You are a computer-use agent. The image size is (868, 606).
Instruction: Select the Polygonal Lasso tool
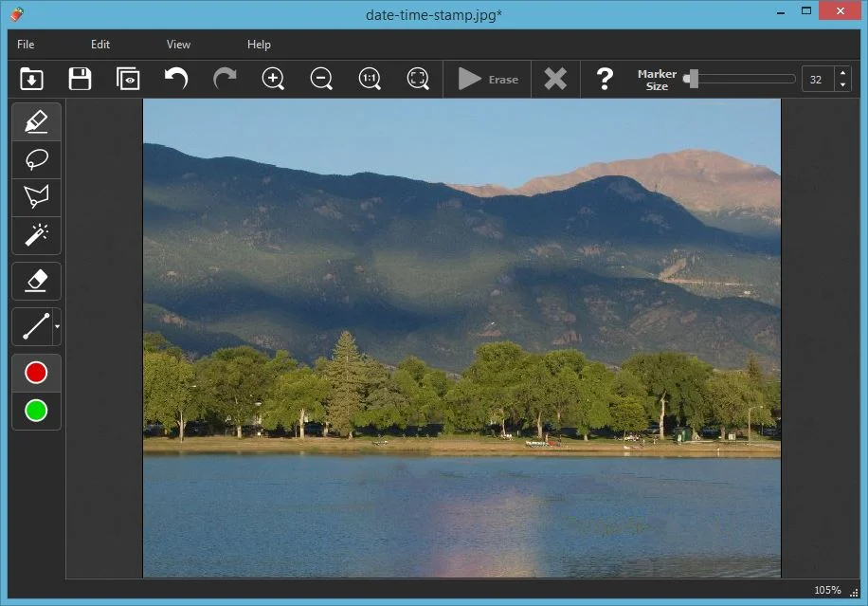pos(36,197)
